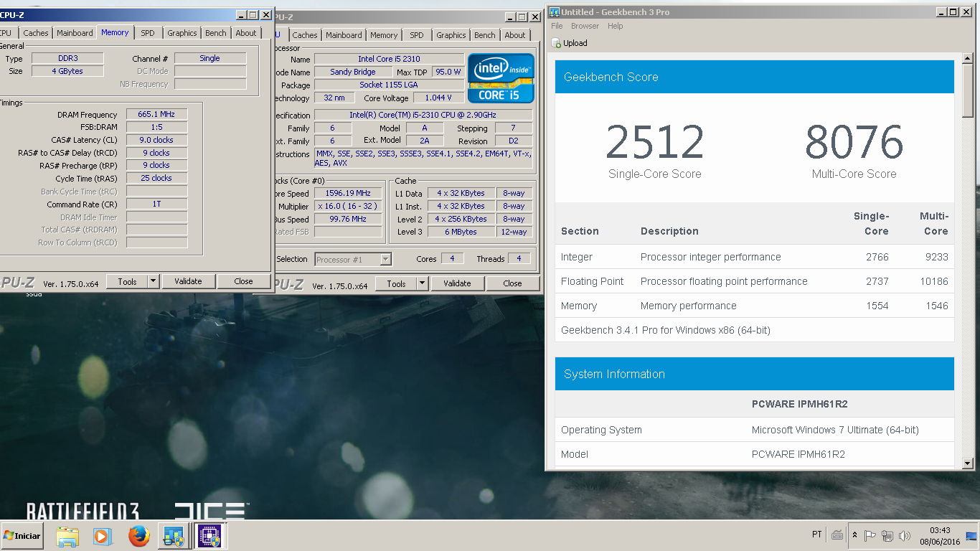The height and width of the screenshot is (551, 980).
Task: Click the Microsoft Windows 7 Ultimate text
Action: [x=835, y=430]
